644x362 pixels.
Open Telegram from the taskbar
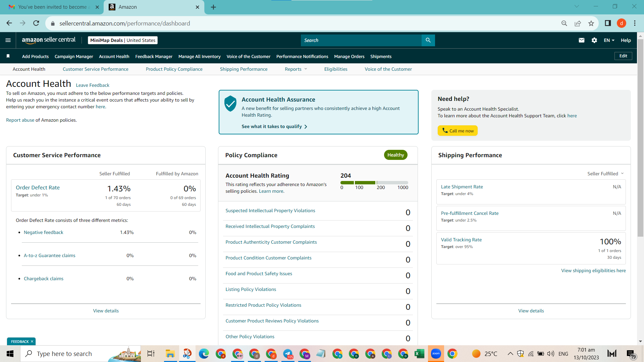(288, 354)
